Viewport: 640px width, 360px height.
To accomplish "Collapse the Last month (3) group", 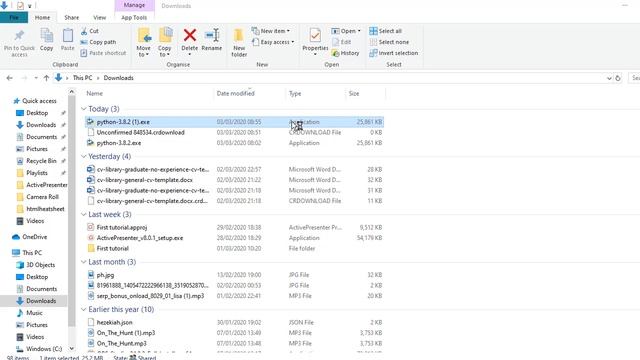I will [x=84, y=262].
